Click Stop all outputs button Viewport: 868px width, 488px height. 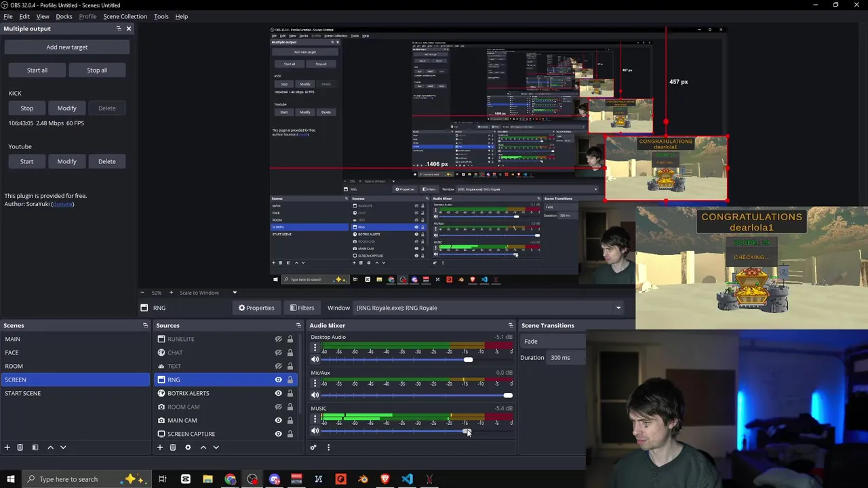pyautogui.click(x=97, y=70)
